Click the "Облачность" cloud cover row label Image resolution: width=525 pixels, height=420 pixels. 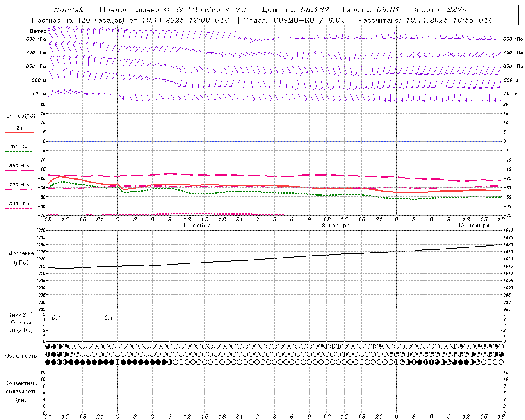tap(21, 356)
